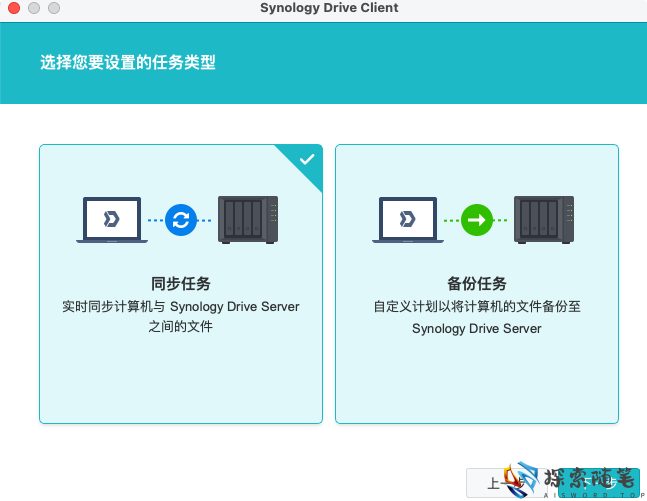This screenshot has height=501, width=647.
Task: Click the 上一步 previous step button
Action: tap(507, 483)
